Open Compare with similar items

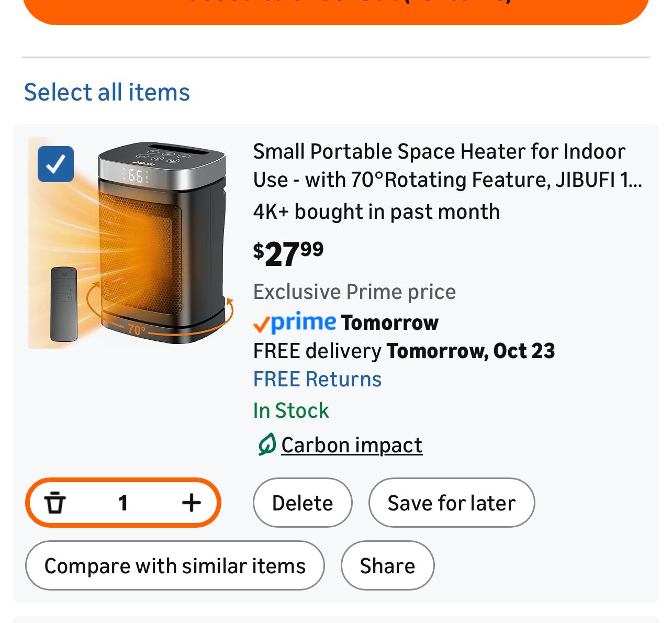click(175, 565)
